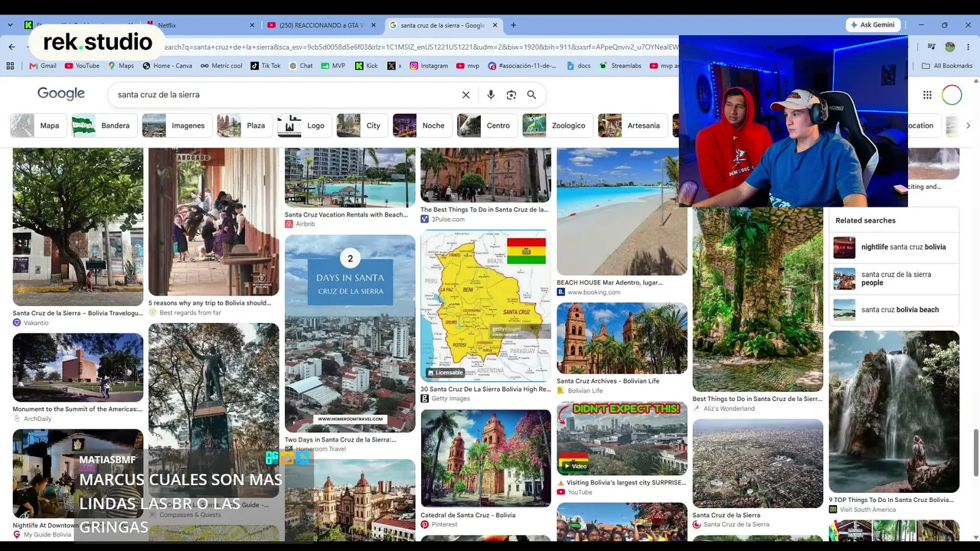Select the Centro filter chip
The width and height of the screenshot is (980, 551).
click(486, 126)
